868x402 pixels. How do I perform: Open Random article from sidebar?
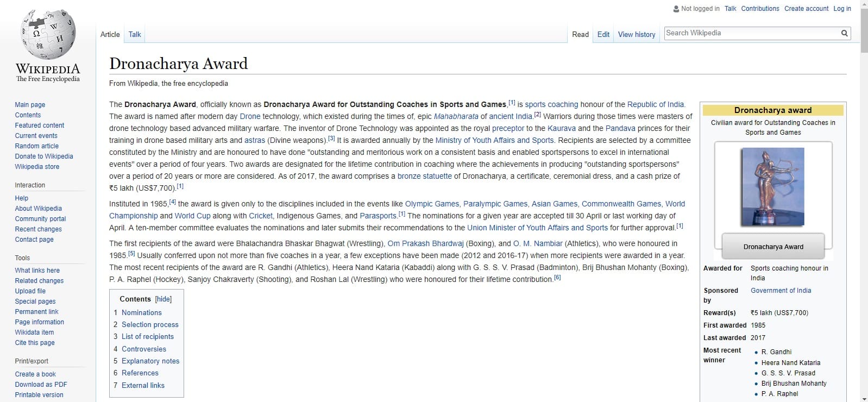pos(36,146)
